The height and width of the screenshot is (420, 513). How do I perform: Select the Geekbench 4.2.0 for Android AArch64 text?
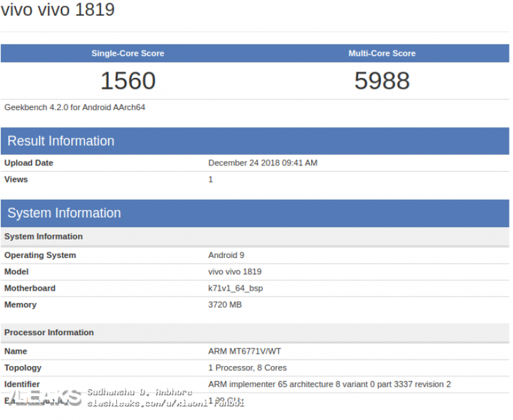tap(74, 107)
